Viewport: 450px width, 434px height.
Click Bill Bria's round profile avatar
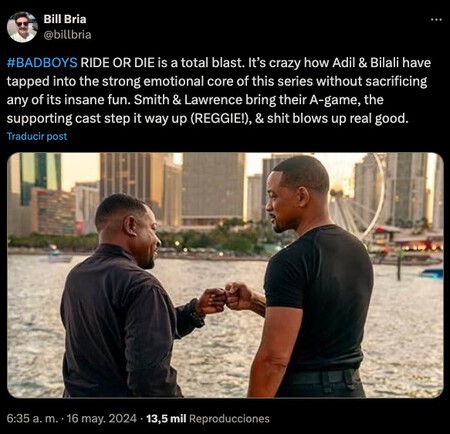tap(22, 27)
